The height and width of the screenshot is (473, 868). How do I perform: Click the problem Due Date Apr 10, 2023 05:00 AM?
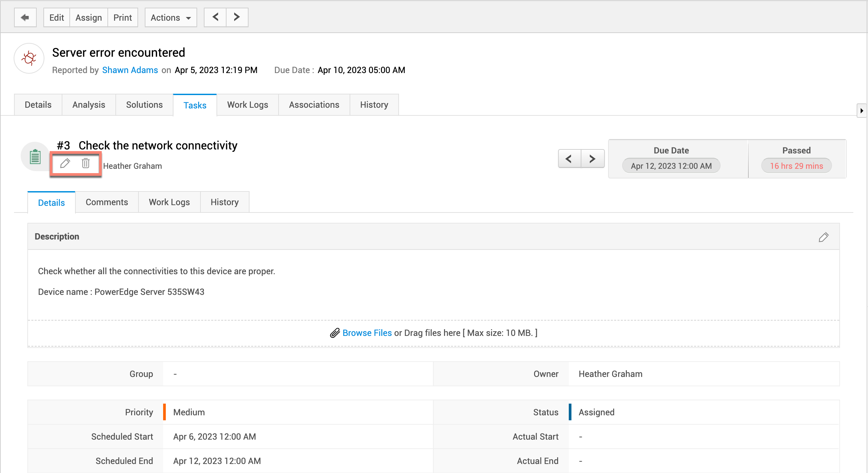(361, 70)
